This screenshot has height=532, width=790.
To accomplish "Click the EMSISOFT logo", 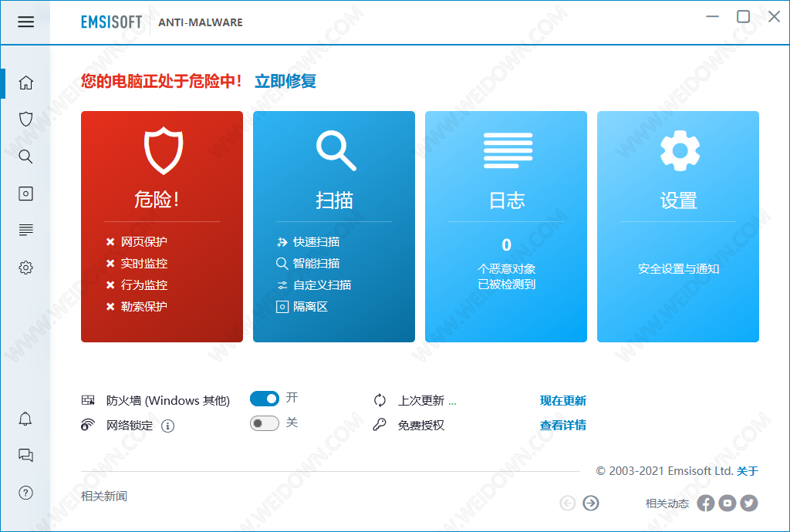I will coord(111,22).
